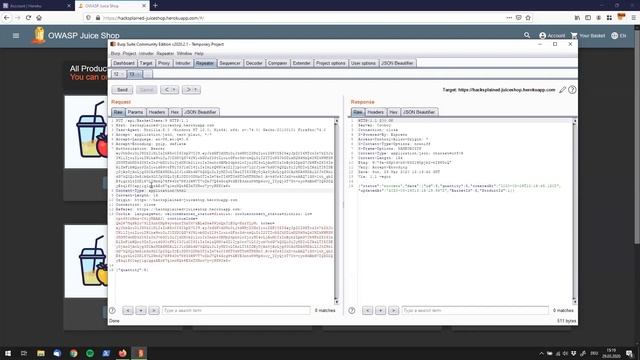640x360 pixels.
Task: Open the Project options tab
Action: tap(331, 63)
